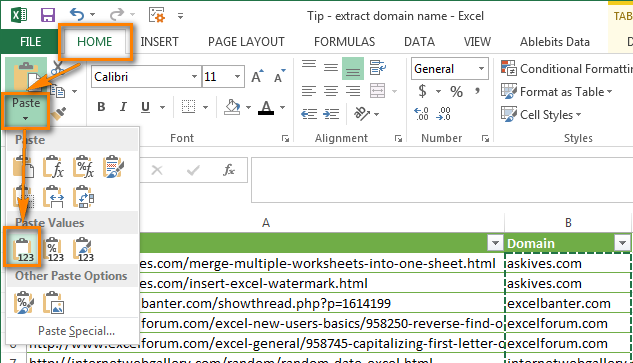Click Cell Styles button
633x363 pixels.
[541, 115]
